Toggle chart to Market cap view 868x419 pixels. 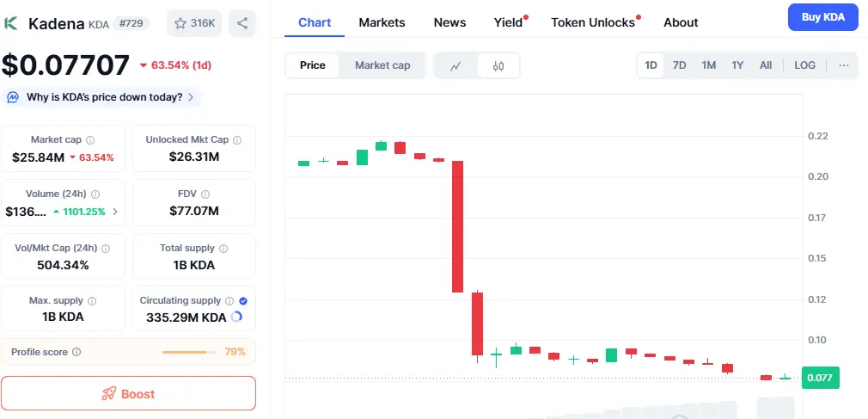click(382, 65)
